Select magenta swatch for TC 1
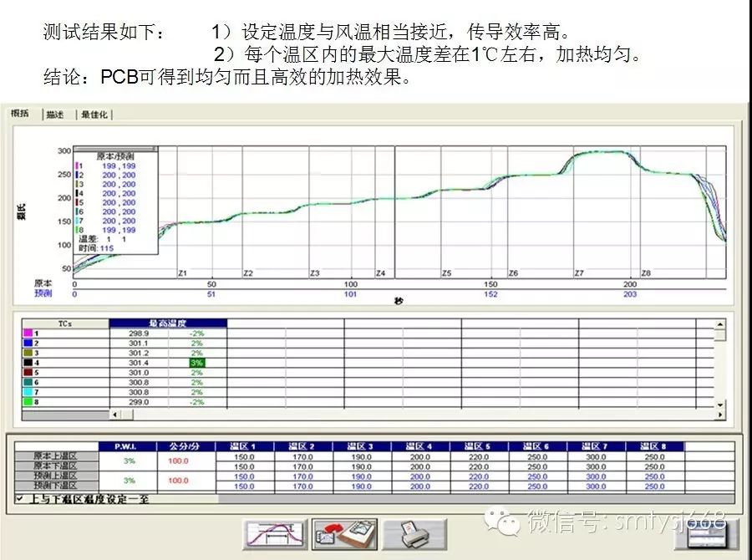The width and height of the screenshot is (752, 560). pos(28,333)
